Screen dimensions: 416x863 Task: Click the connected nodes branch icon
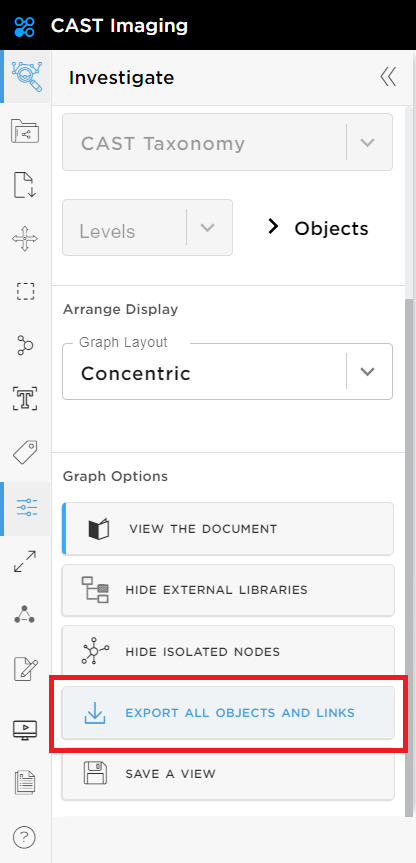click(25, 345)
